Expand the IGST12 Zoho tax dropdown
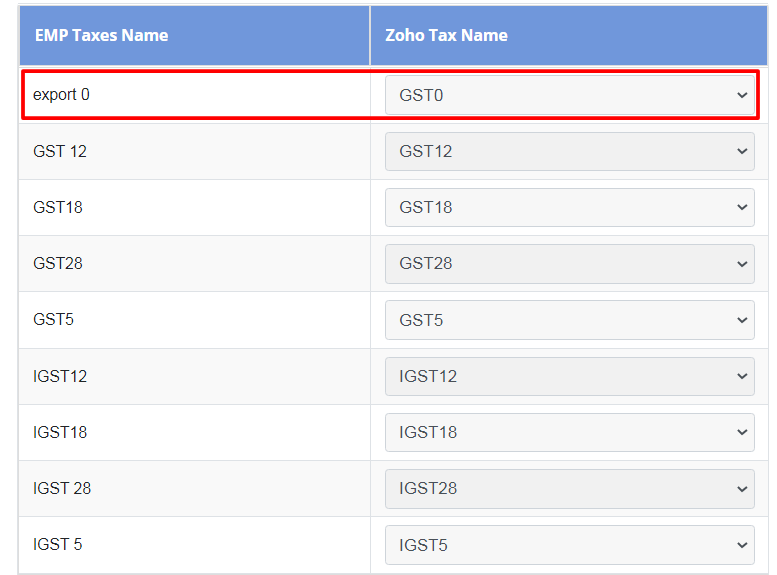This screenshot has height=575, width=777. click(569, 376)
